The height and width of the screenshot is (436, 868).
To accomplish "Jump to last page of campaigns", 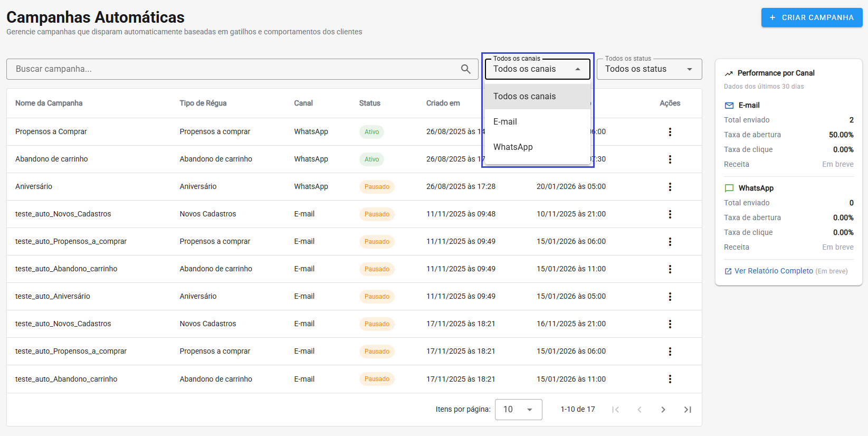I will tap(687, 410).
